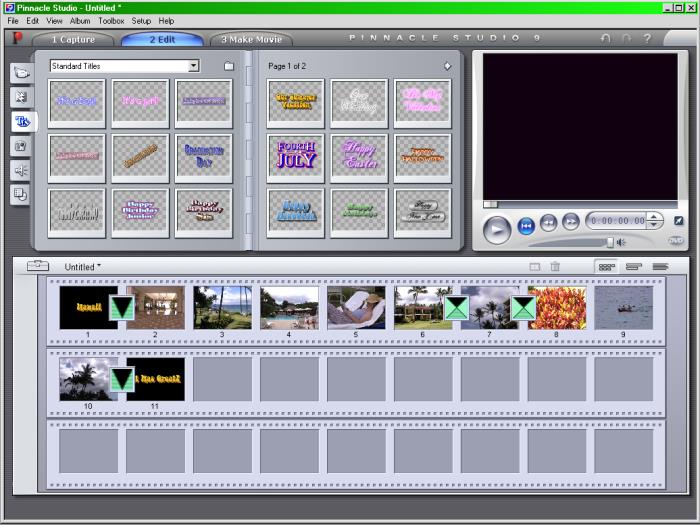
Task: Select transition between clips 6 and 7
Action: [457, 308]
